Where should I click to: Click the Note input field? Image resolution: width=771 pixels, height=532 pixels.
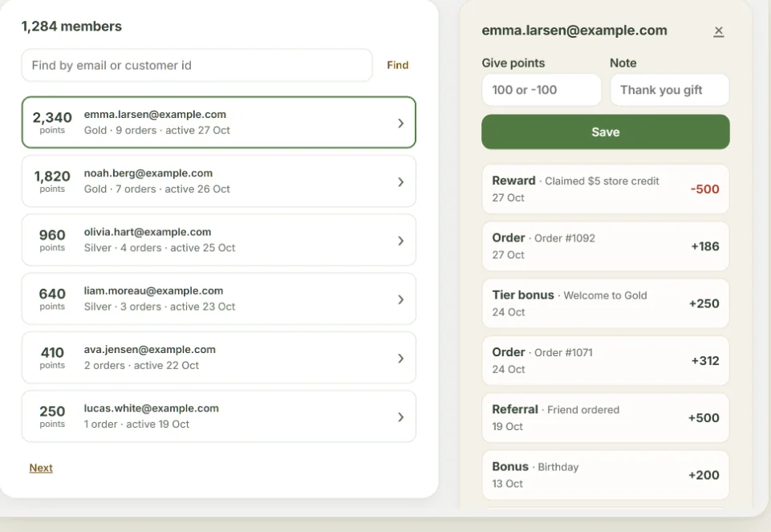click(x=670, y=90)
